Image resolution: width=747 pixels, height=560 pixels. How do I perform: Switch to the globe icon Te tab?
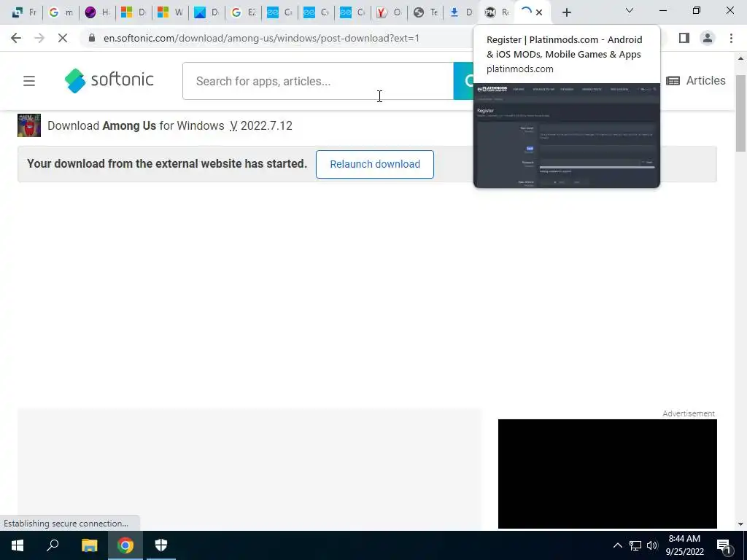[x=425, y=12]
